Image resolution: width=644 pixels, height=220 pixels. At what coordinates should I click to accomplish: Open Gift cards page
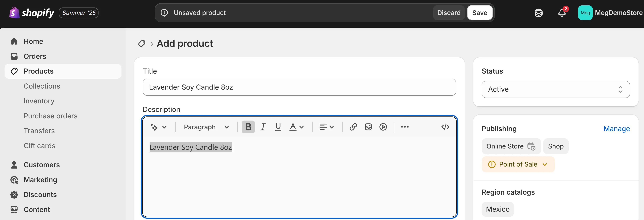[39, 146]
